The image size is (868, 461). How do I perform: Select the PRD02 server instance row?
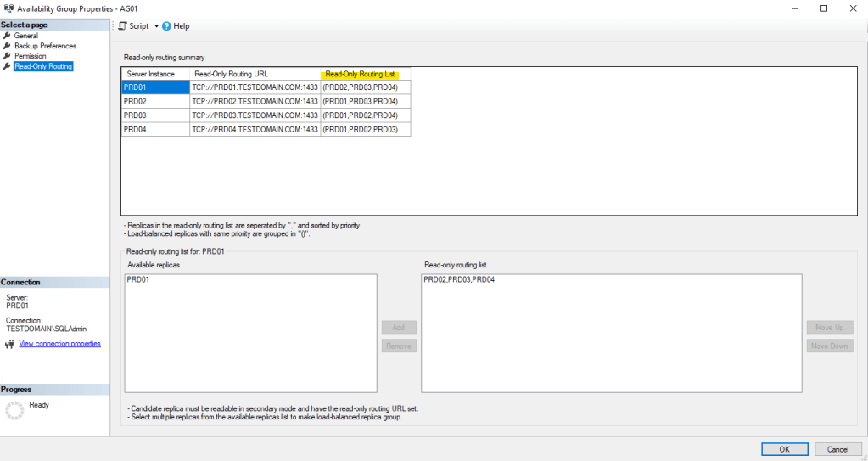point(154,101)
